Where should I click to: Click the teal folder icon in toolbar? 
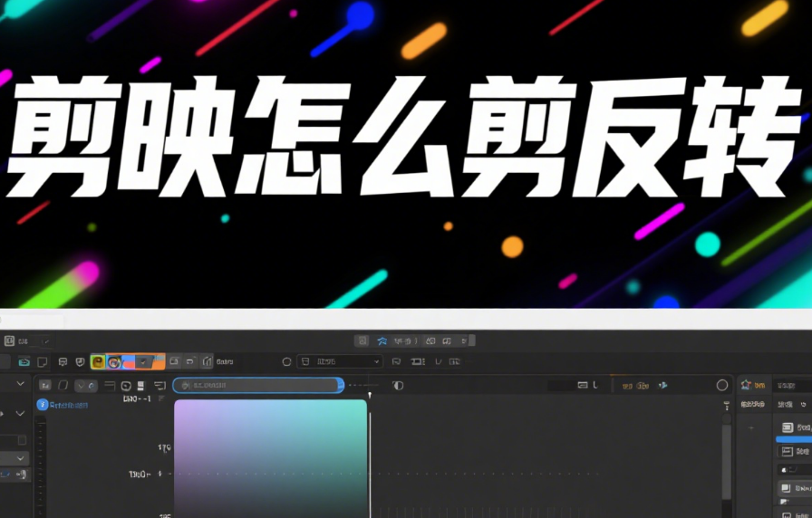[24, 361]
